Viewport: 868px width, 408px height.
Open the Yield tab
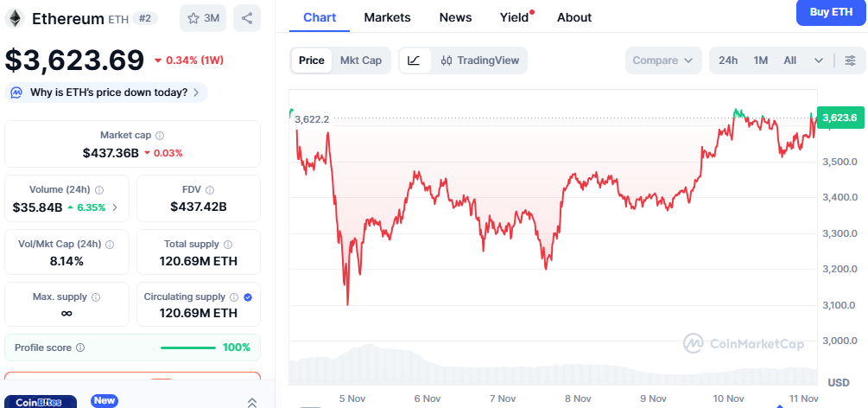click(x=514, y=17)
